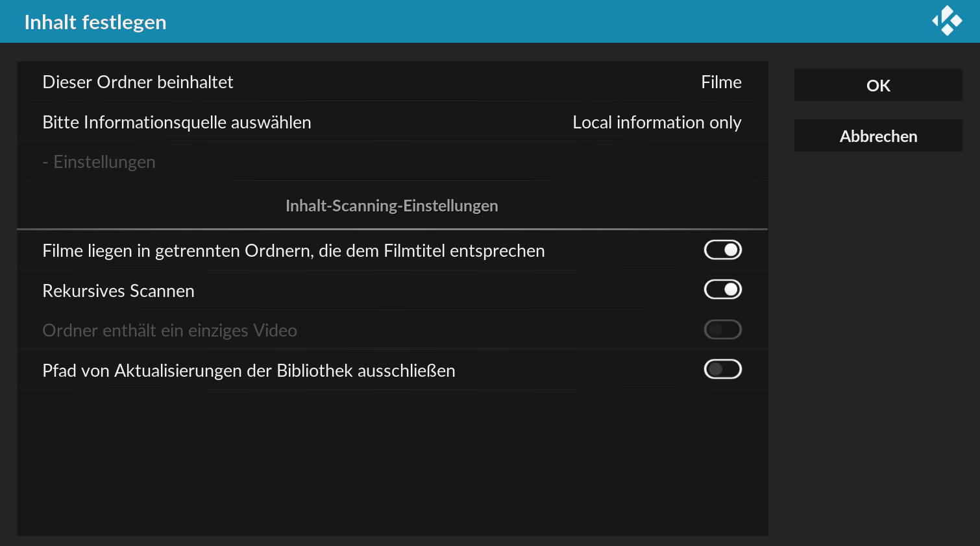Click the Kodi logo in the header
Screen dimensions: 980x546
[x=947, y=21]
